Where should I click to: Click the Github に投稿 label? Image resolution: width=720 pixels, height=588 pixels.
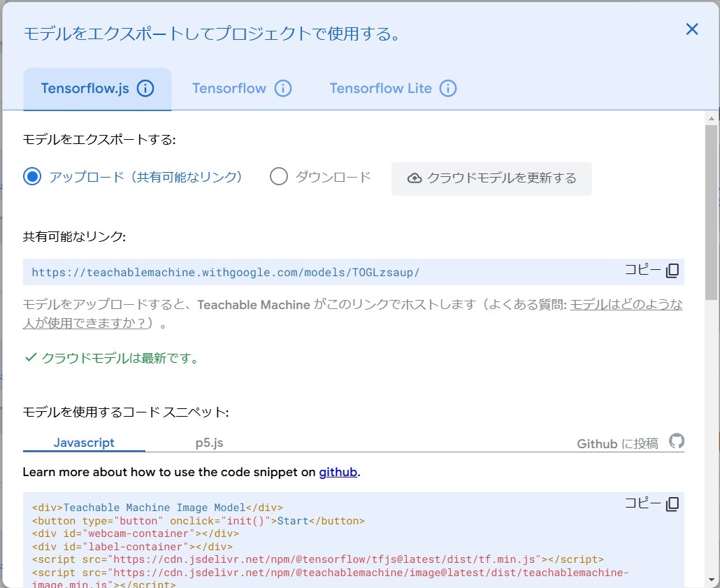click(x=617, y=444)
